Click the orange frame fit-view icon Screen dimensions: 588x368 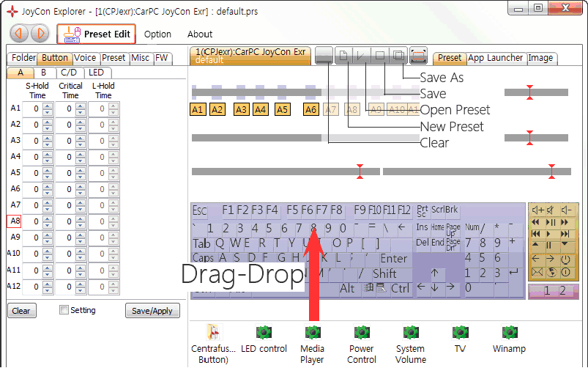point(419,56)
